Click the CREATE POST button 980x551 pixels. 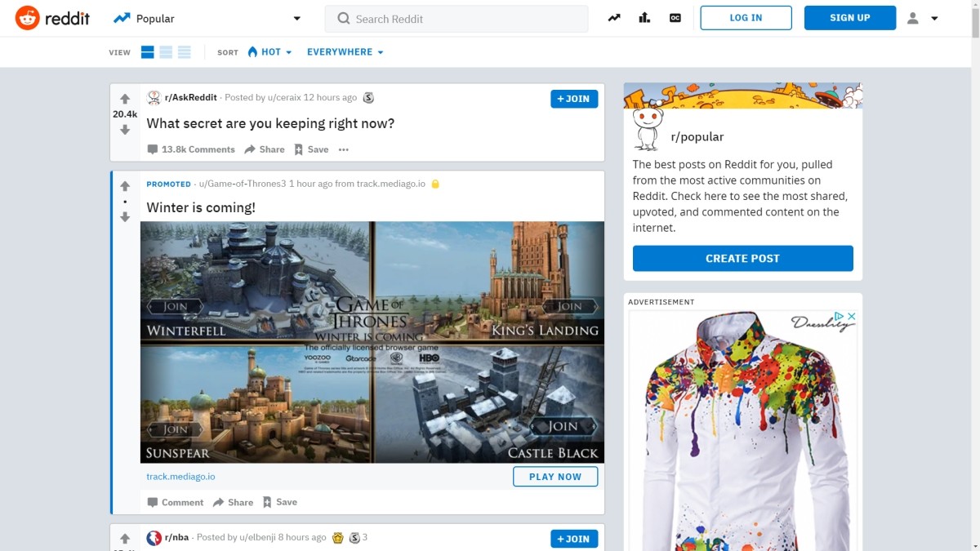coord(742,258)
